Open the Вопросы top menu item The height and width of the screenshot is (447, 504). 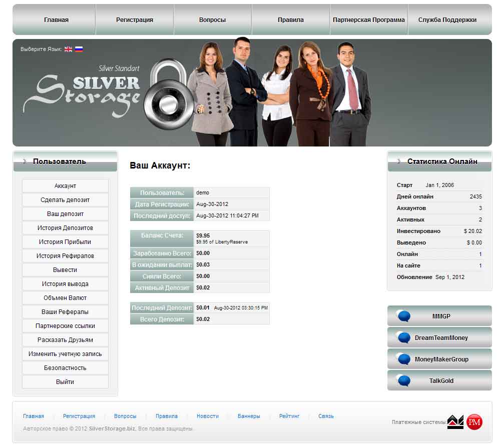click(x=213, y=19)
